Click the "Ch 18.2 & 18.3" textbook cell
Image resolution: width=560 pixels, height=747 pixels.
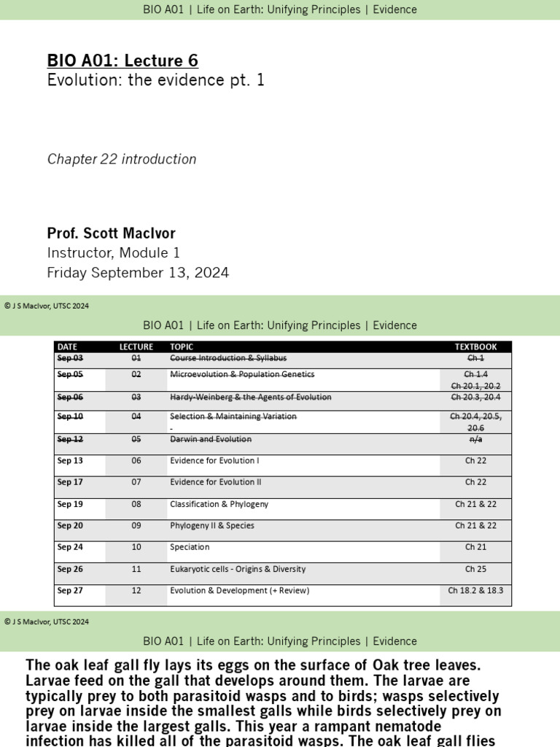(x=475, y=591)
